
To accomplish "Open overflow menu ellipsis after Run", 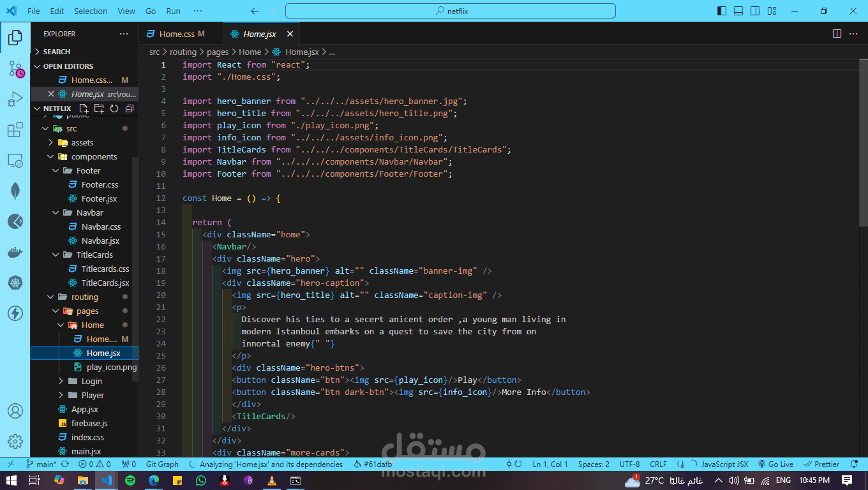I will [198, 11].
